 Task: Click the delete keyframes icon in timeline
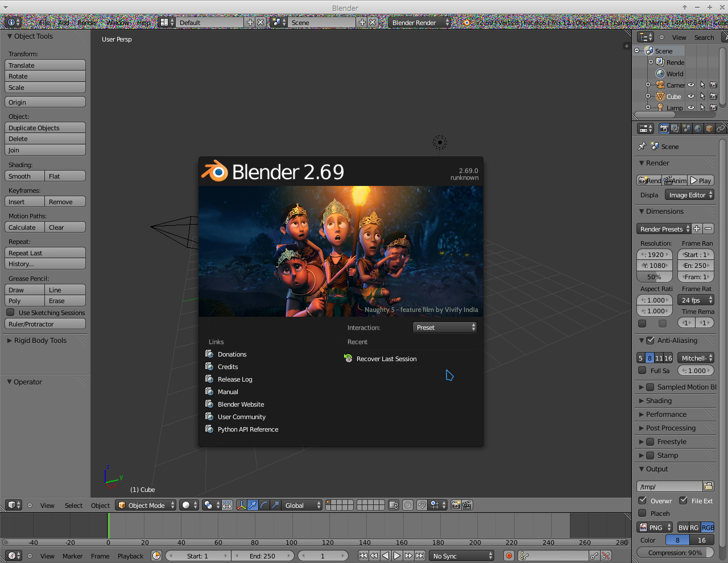coord(606,556)
